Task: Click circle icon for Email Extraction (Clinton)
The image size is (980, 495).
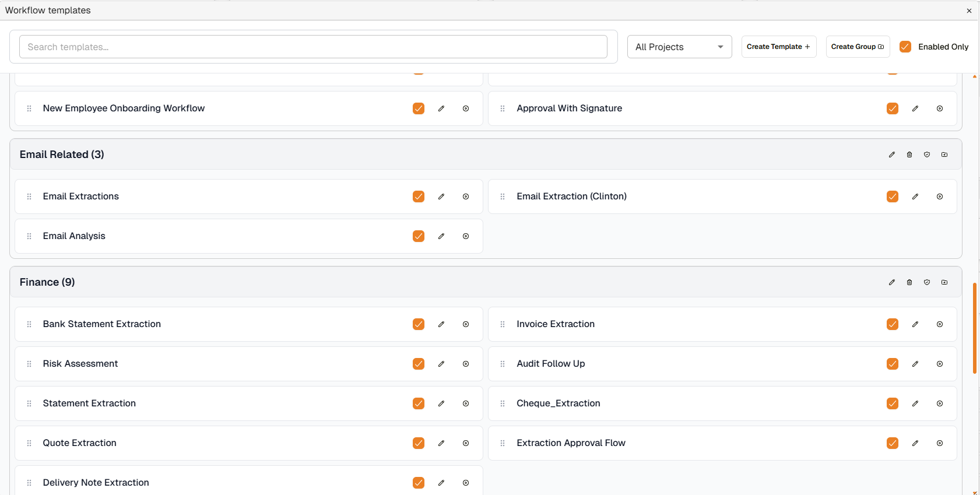Action: (940, 196)
